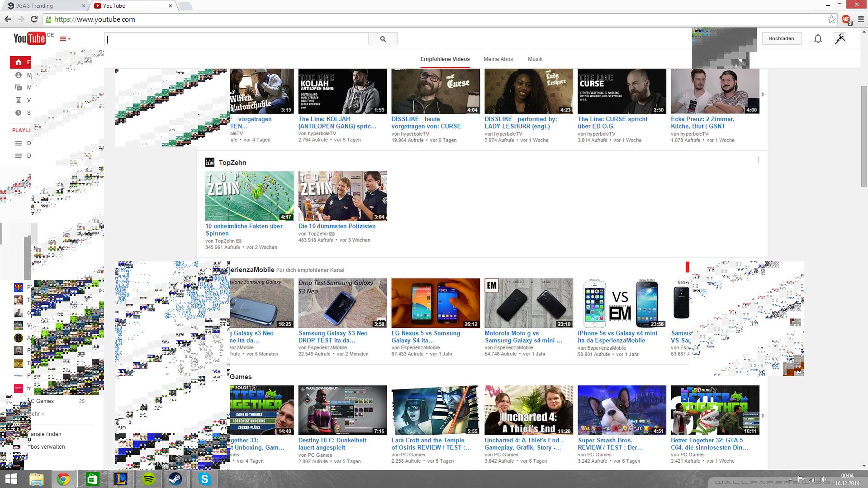
Task: Open the Chrome hamburger menu
Action: pyautogui.click(x=861, y=19)
